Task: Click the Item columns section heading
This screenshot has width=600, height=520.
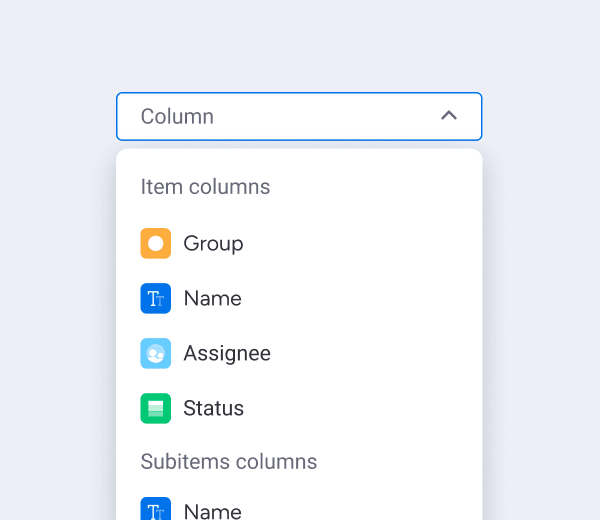Action: [x=205, y=187]
